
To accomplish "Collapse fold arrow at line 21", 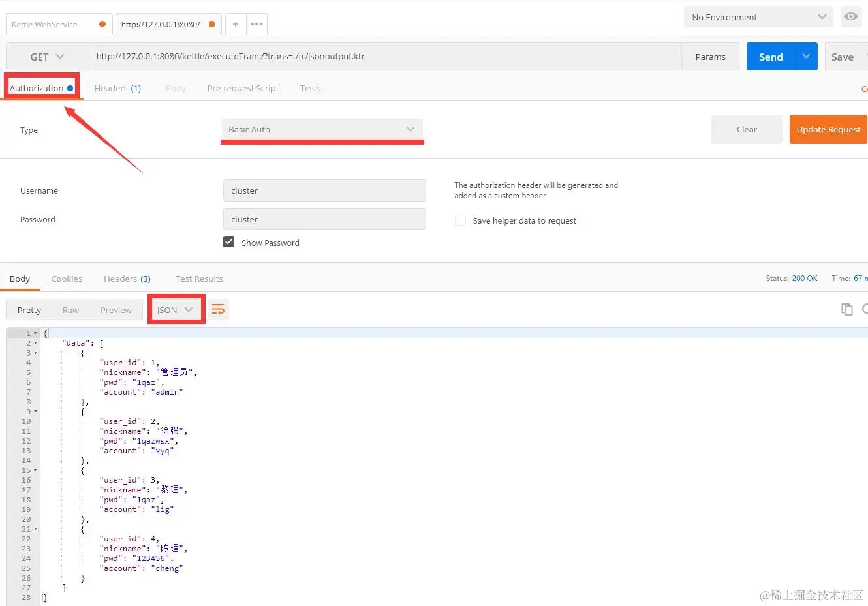I will 36,529.
